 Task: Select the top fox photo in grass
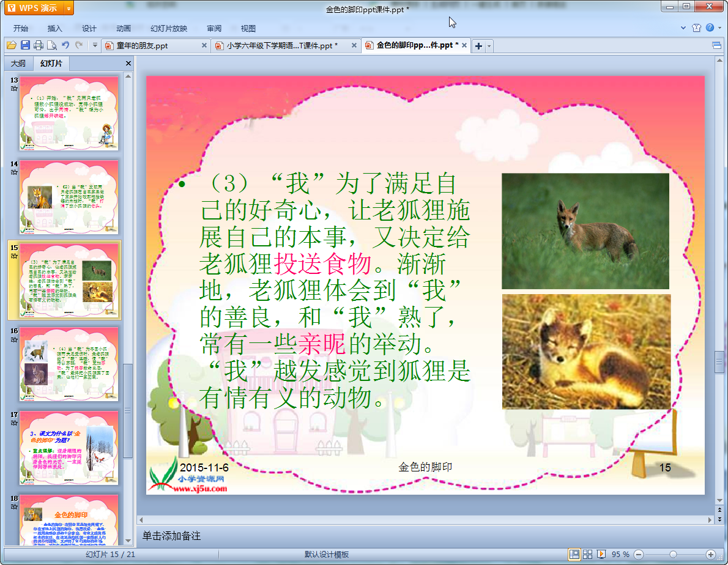tap(585, 231)
